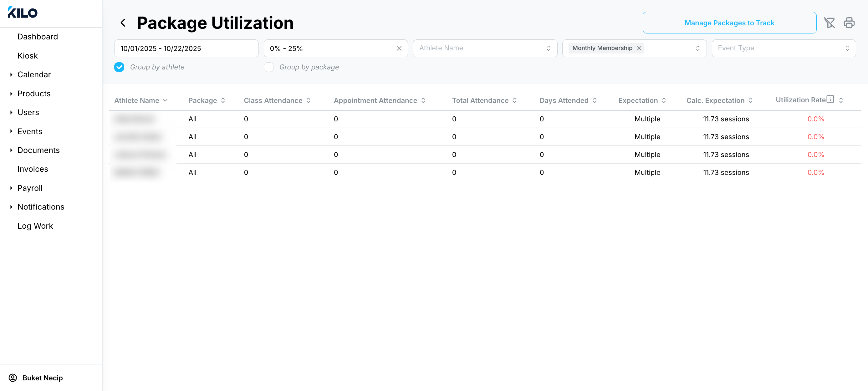Click the Utilization Rate info icon
868x391 pixels.
tap(830, 99)
